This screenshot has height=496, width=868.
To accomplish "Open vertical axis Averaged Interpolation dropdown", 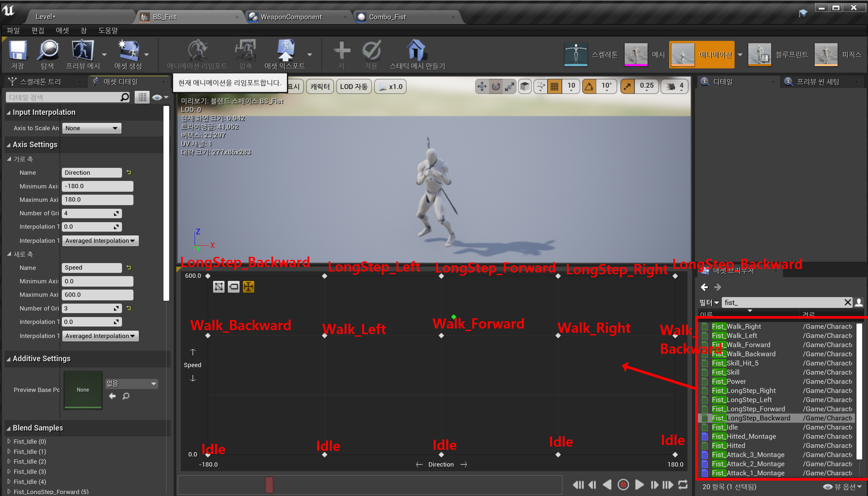I will coord(100,336).
